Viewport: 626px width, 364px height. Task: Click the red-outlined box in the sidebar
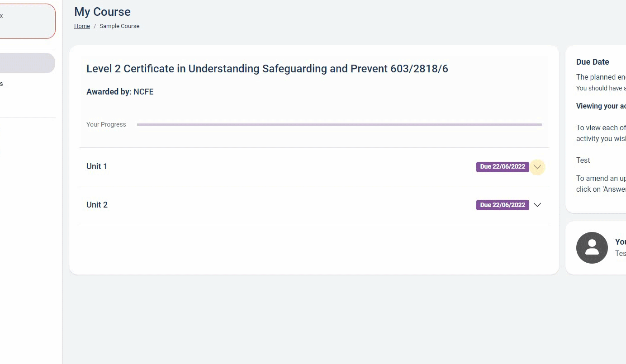coord(27,21)
